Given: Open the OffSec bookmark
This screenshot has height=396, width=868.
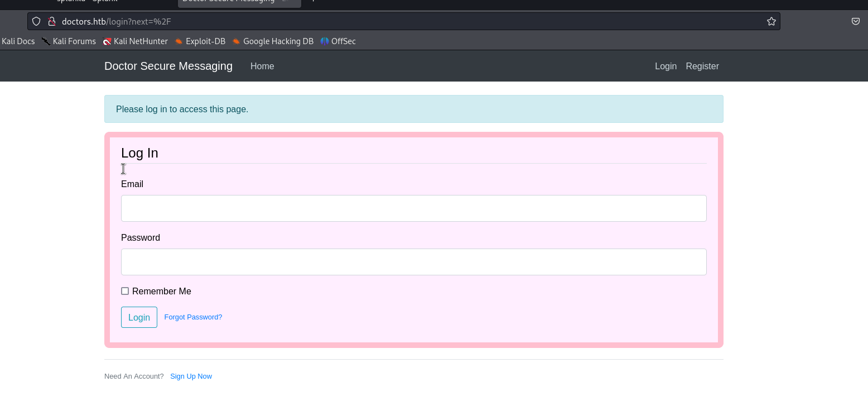Looking at the screenshot, I should [x=338, y=41].
